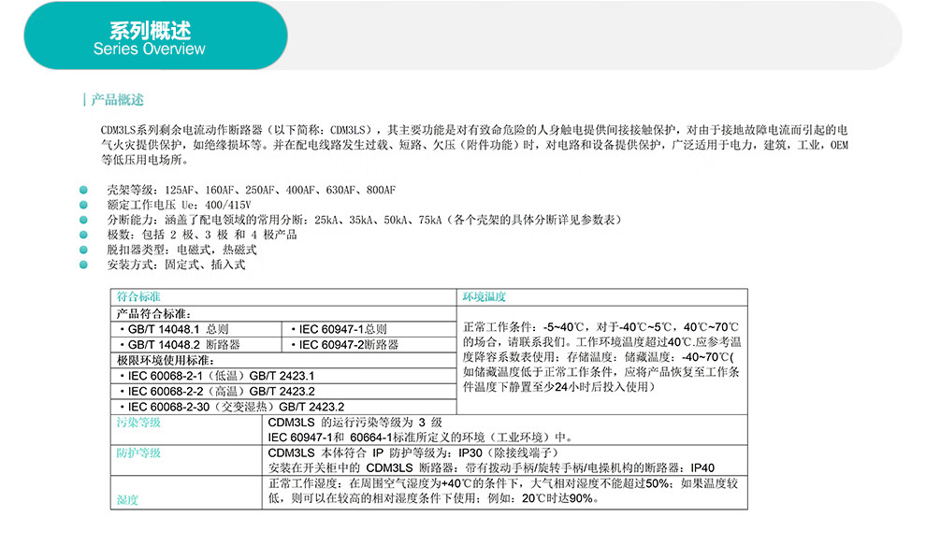Select the "产品概述" section heading

[x=117, y=100]
